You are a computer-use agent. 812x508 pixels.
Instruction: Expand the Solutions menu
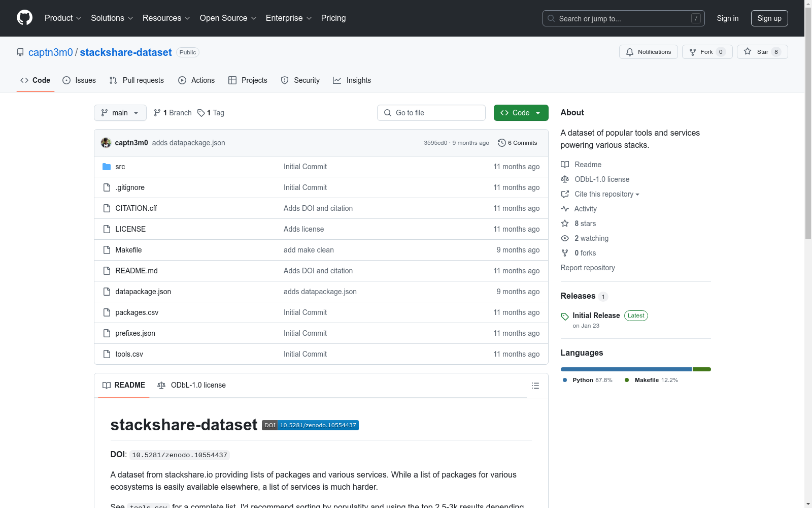pos(112,18)
